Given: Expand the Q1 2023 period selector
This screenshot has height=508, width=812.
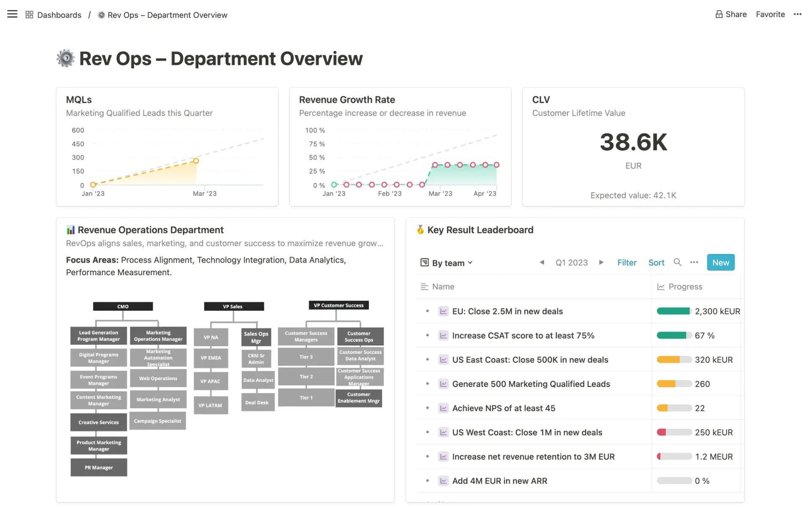Looking at the screenshot, I should pyautogui.click(x=571, y=262).
